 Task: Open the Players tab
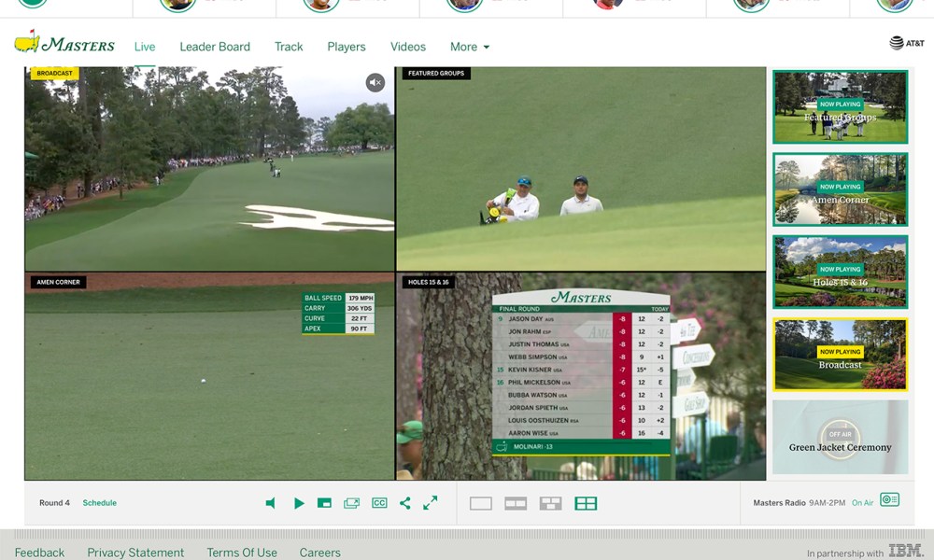pos(347,47)
